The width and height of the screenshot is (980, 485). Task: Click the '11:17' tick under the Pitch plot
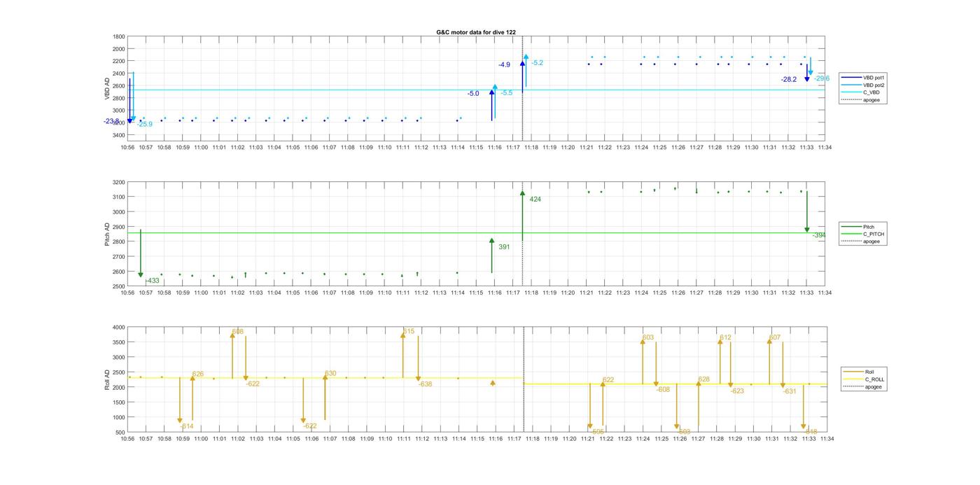(513, 293)
